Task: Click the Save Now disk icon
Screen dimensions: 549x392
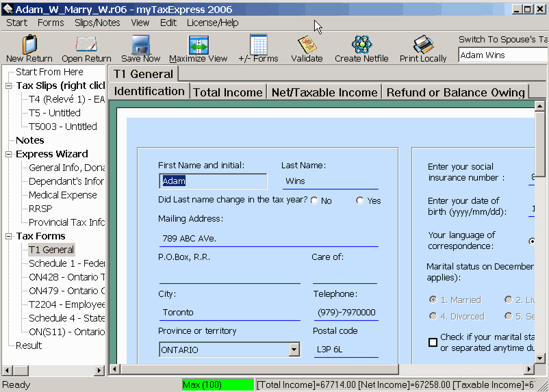Action: pos(140,45)
